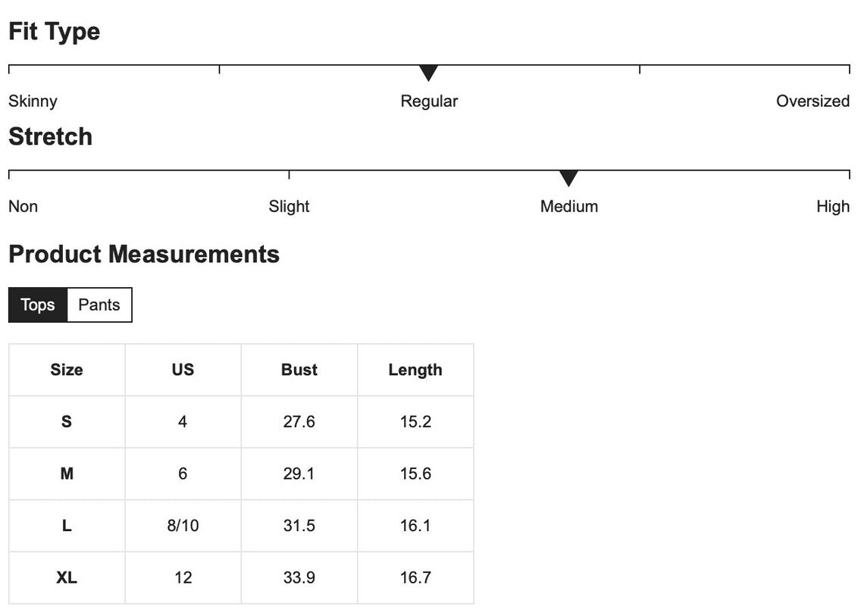This screenshot has width=864, height=616.
Task: Click the Length column header
Action: pos(415,370)
